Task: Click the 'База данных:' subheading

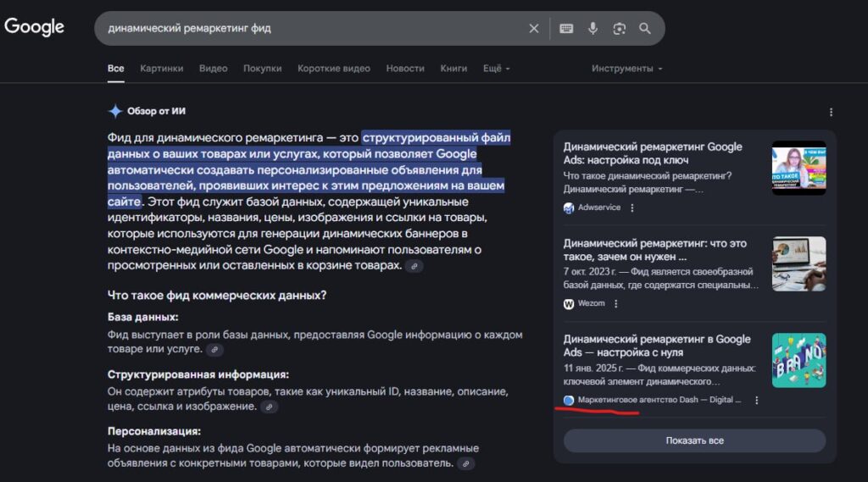Action: 142,318
